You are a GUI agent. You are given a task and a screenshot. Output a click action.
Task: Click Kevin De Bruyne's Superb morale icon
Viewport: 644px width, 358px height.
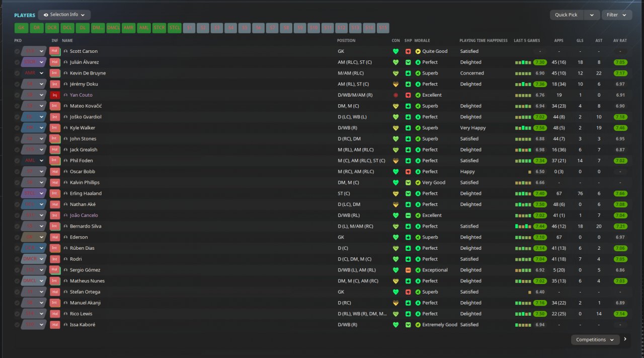point(418,73)
